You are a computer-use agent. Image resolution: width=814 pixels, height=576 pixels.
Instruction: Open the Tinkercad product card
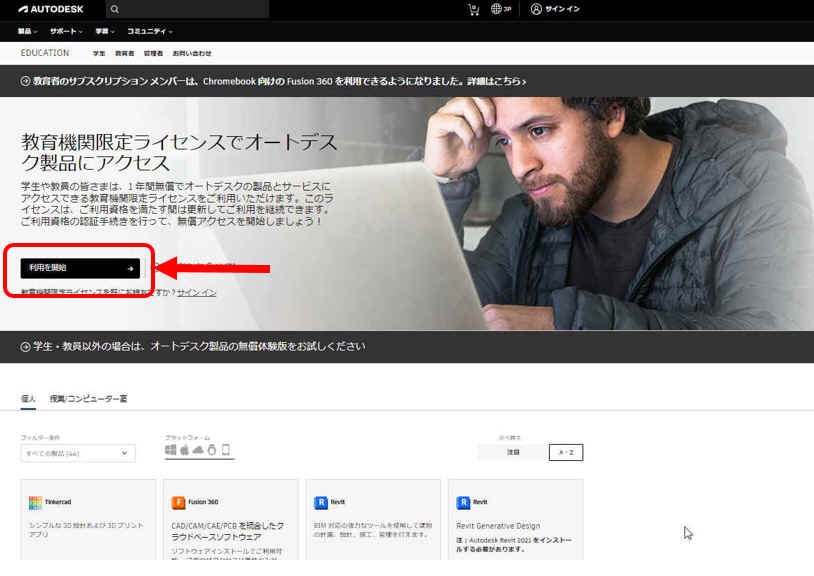click(88, 519)
